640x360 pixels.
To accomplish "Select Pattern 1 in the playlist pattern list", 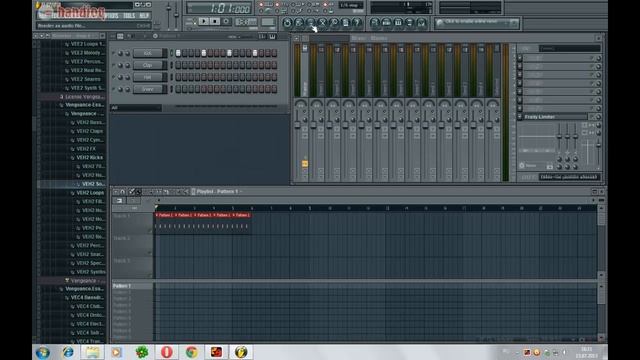I will (x=132, y=286).
